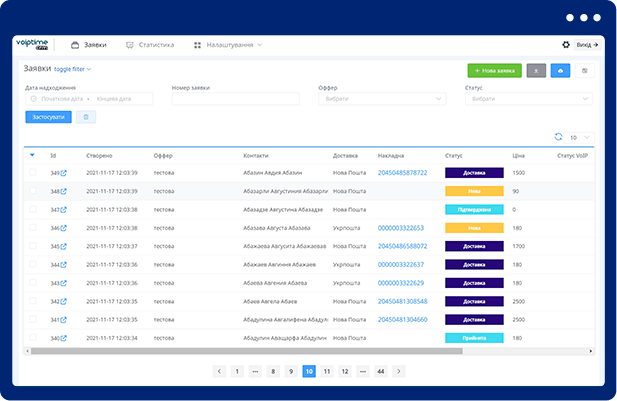Open order 343 external link icon
This screenshot has width=617, height=401.
(x=63, y=283)
